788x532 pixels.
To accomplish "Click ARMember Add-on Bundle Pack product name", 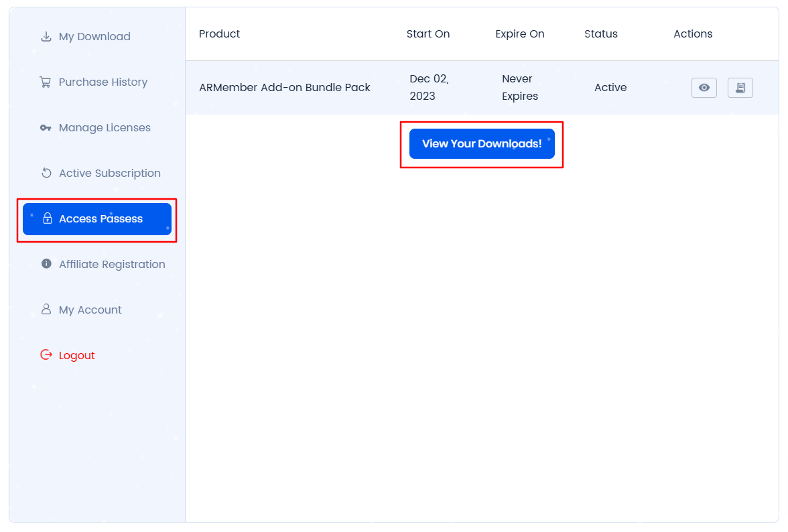I will click(284, 87).
